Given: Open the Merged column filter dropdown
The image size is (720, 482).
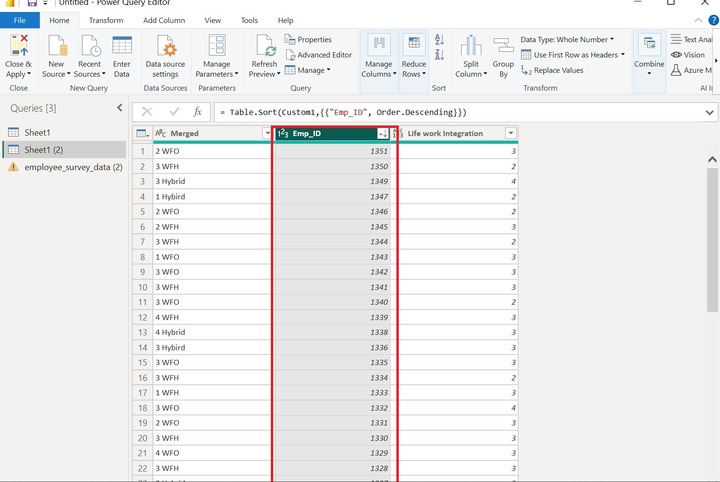Looking at the screenshot, I should [x=266, y=133].
